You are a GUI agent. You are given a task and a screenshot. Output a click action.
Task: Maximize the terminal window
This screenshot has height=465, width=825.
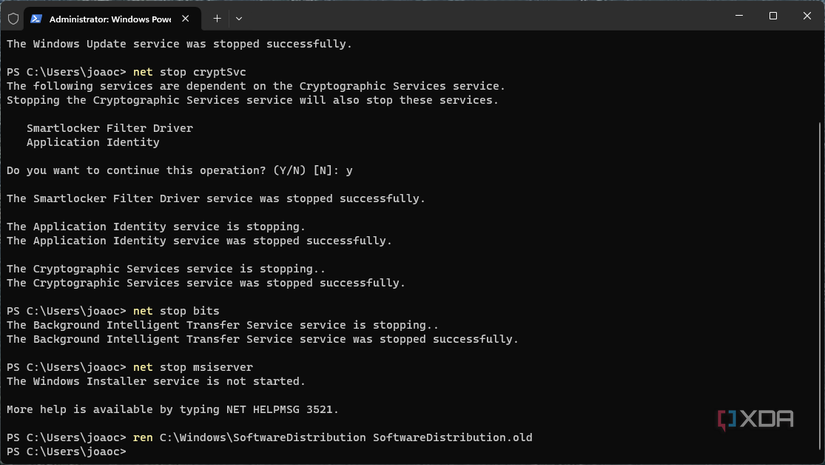[x=773, y=16]
